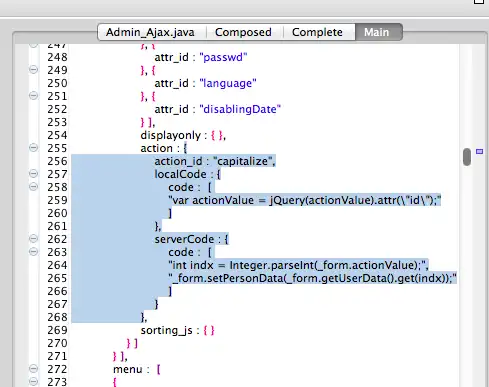Click the "disablingDate" string on line 252
Viewport: 489px width, 387px height.
240,109
